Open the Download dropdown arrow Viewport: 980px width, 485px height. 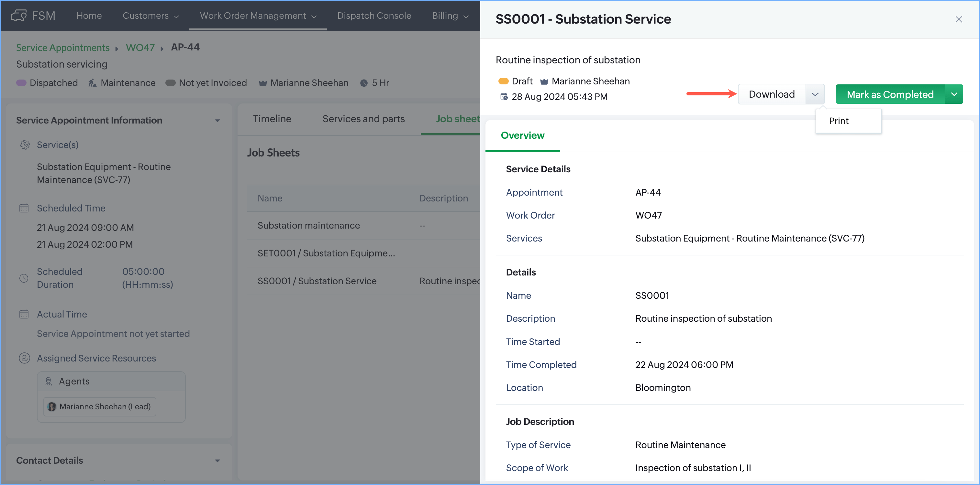(x=815, y=94)
